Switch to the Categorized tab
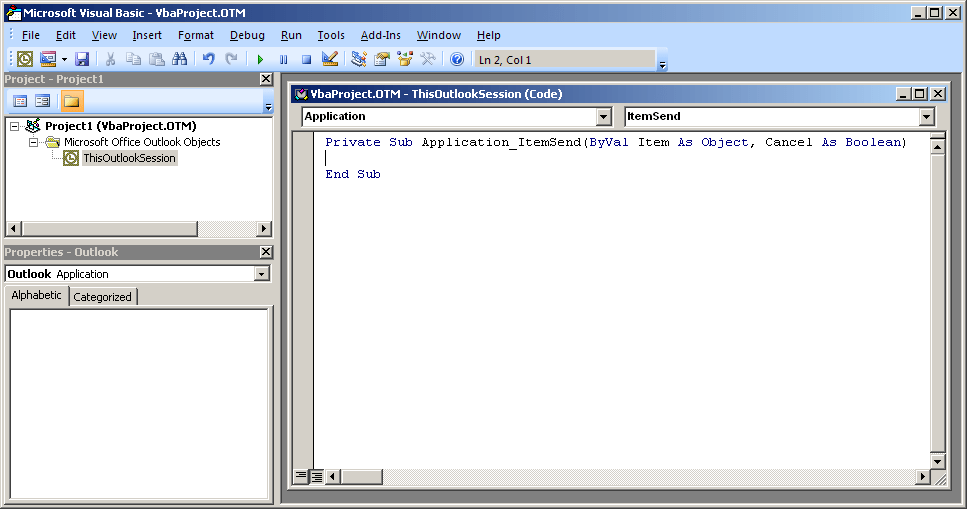Image resolution: width=967 pixels, height=509 pixels. click(102, 297)
